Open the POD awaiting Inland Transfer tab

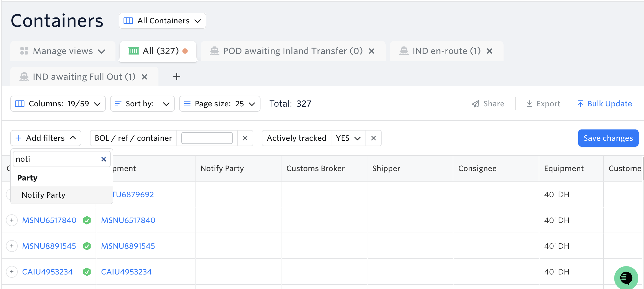click(293, 51)
